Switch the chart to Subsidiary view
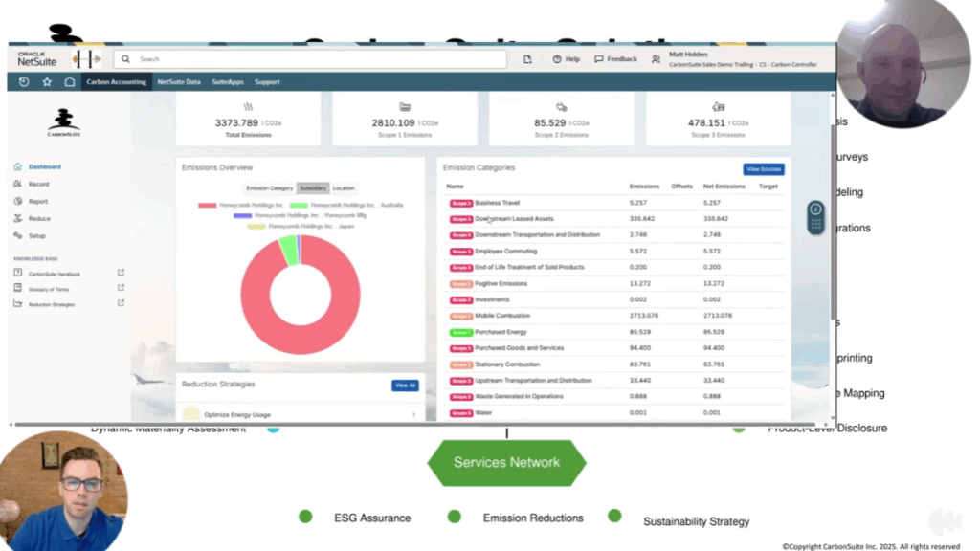This screenshot has width=980, height=551. tap(313, 188)
